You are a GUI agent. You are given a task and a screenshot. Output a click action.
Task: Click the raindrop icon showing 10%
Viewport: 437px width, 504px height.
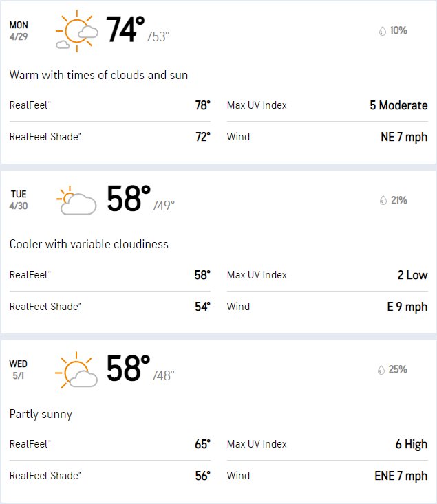click(x=383, y=31)
